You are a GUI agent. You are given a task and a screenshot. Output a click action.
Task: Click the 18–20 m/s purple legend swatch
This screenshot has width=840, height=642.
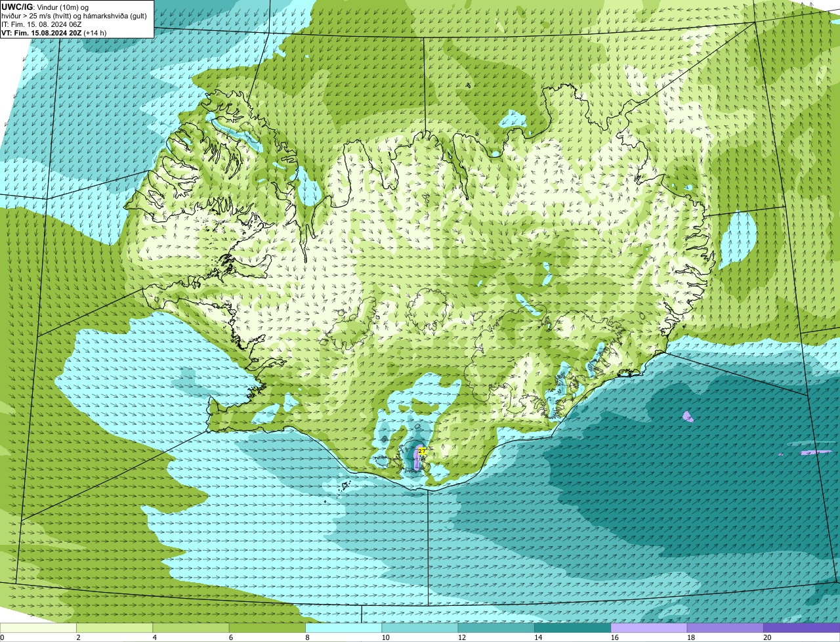click(725, 628)
